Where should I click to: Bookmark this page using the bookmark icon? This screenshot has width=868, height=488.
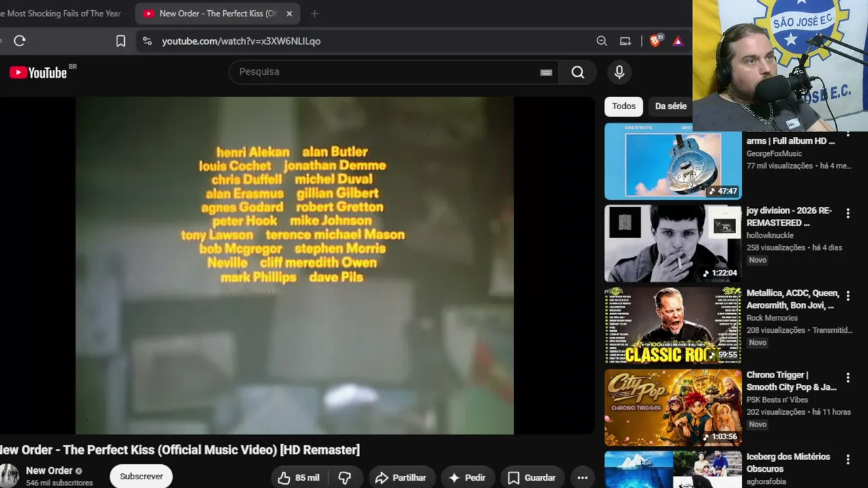click(x=121, y=41)
